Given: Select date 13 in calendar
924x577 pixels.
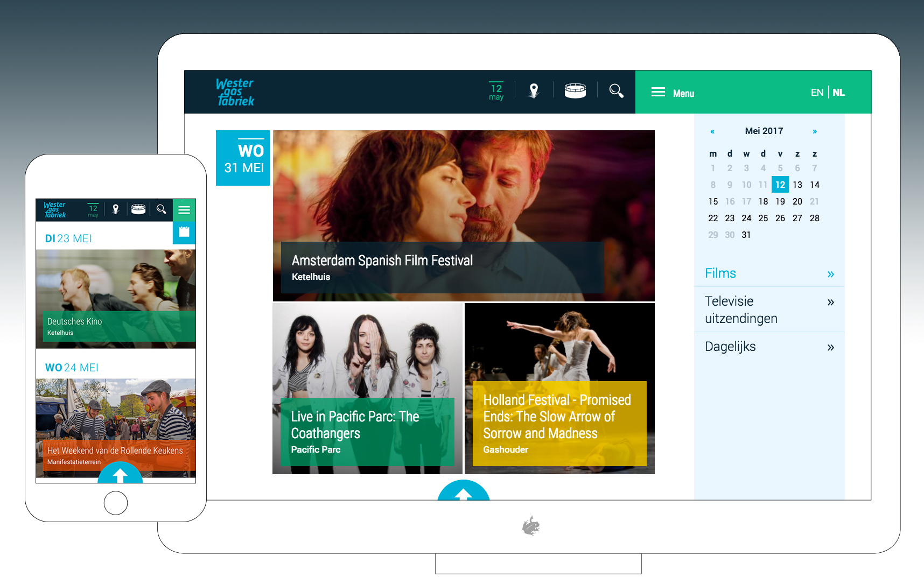Looking at the screenshot, I should tap(797, 185).
